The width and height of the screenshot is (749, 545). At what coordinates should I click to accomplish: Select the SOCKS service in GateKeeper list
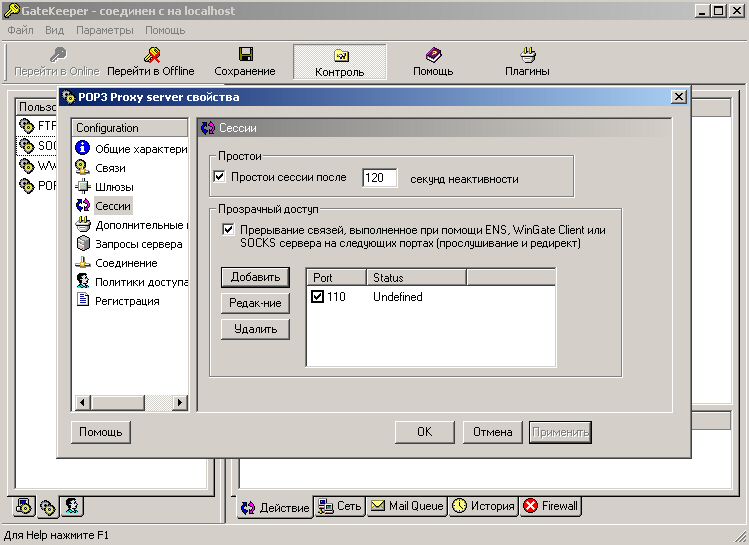(37, 146)
